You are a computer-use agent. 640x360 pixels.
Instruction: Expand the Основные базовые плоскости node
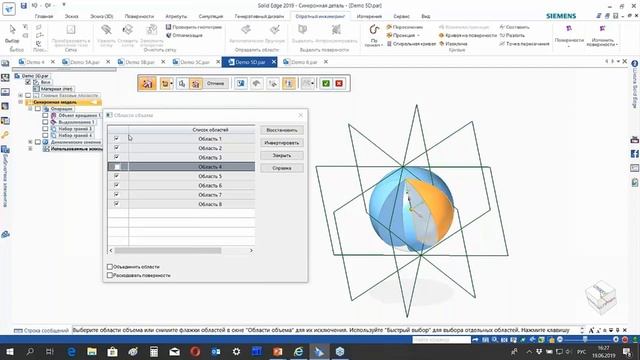click(20, 95)
